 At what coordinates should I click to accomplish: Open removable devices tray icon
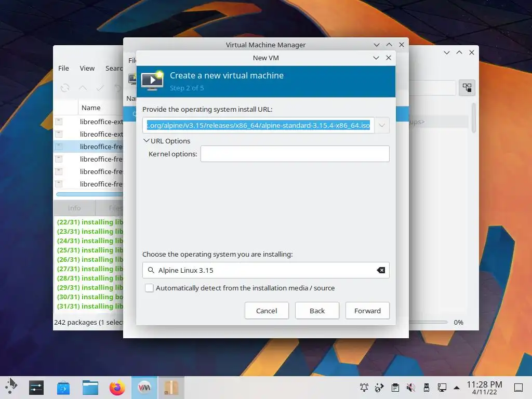(x=427, y=387)
